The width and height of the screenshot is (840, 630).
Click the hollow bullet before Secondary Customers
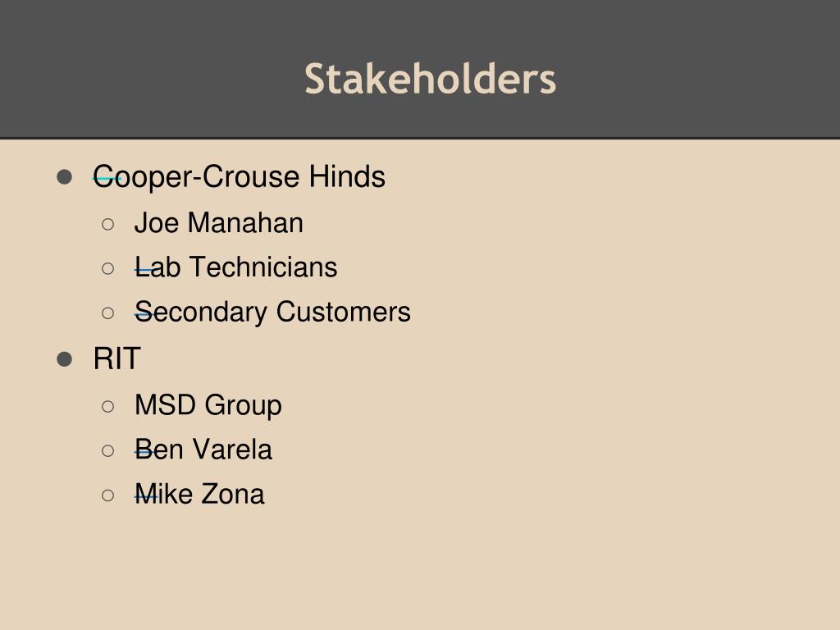click(107, 313)
